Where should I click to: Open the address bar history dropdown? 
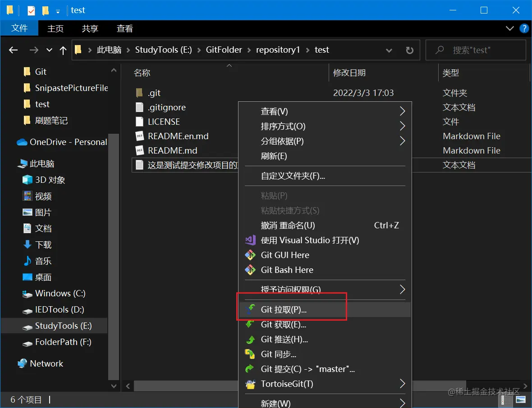click(389, 50)
